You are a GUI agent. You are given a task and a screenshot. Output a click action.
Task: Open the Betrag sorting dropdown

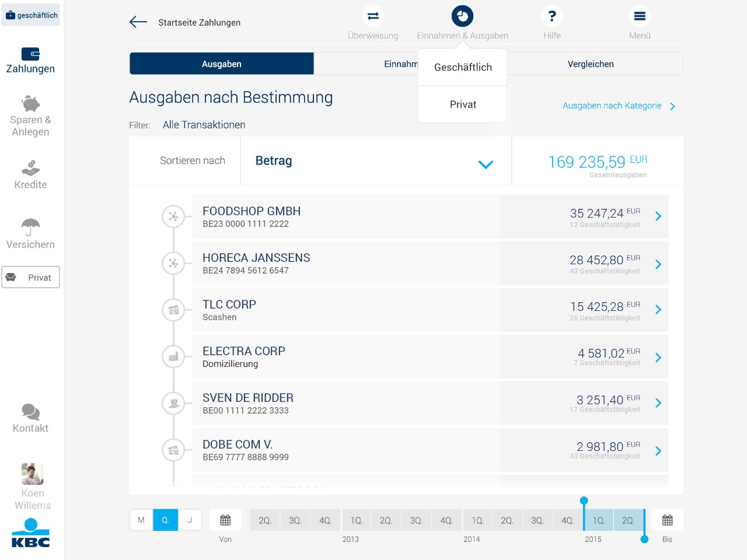pyautogui.click(x=375, y=161)
